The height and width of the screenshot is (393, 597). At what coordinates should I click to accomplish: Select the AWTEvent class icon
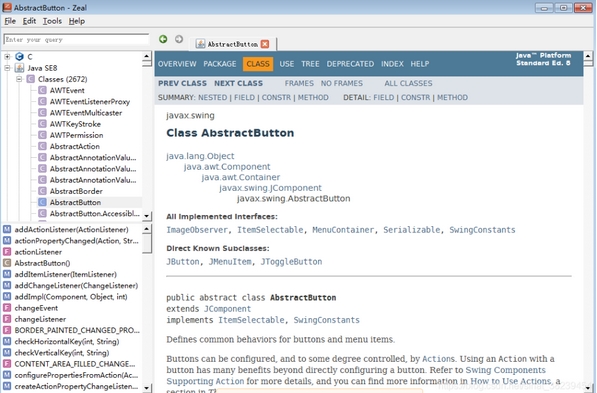pos(42,90)
